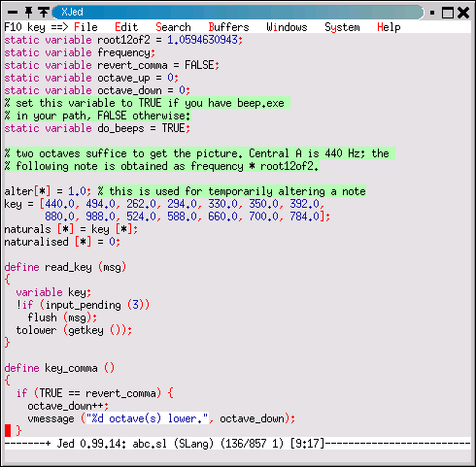This screenshot has width=476, height=467.
Task: Open the Edit menu
Action: point(126,27)
